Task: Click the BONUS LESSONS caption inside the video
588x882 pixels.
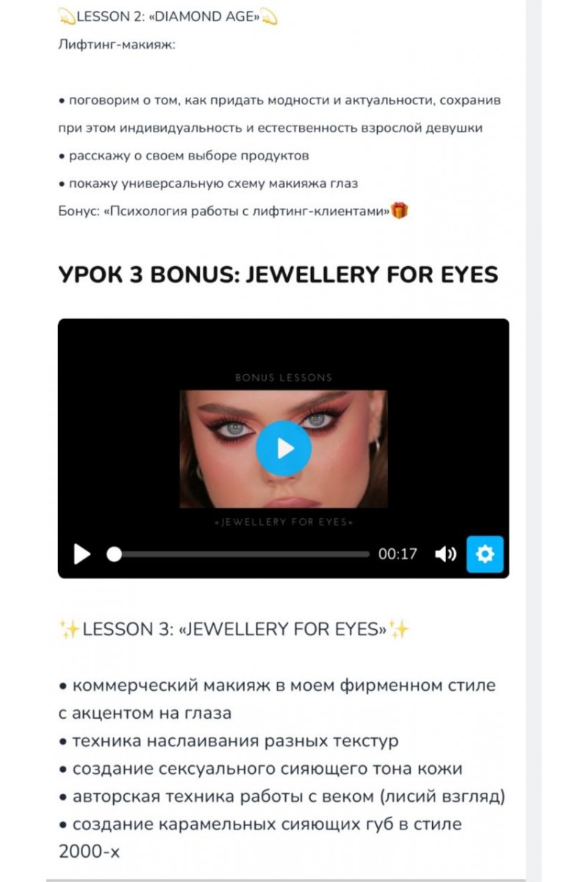Action: click(284, 378)
